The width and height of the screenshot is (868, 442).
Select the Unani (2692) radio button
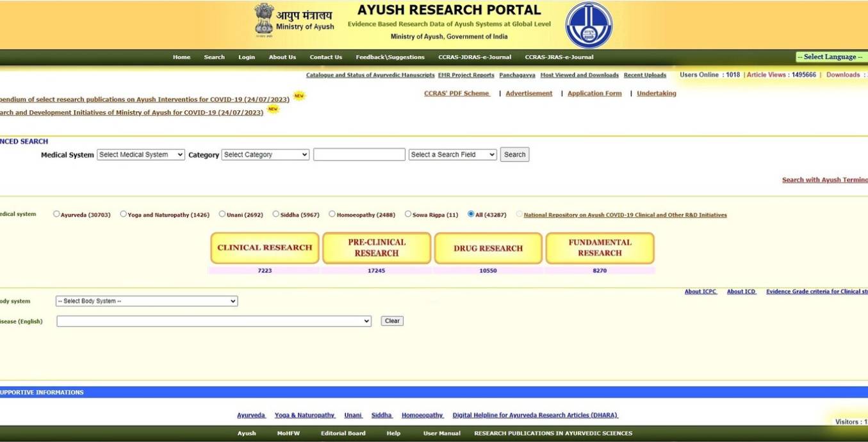pos(222,214)
